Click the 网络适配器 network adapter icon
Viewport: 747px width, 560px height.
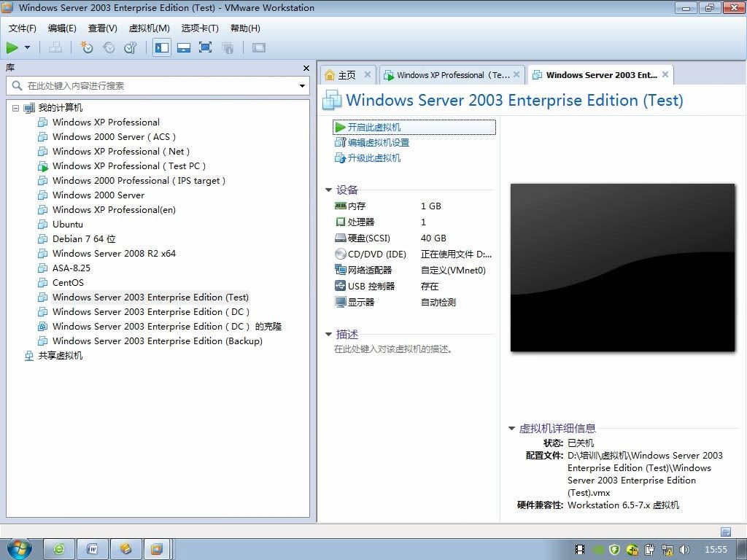click(340, 270)
